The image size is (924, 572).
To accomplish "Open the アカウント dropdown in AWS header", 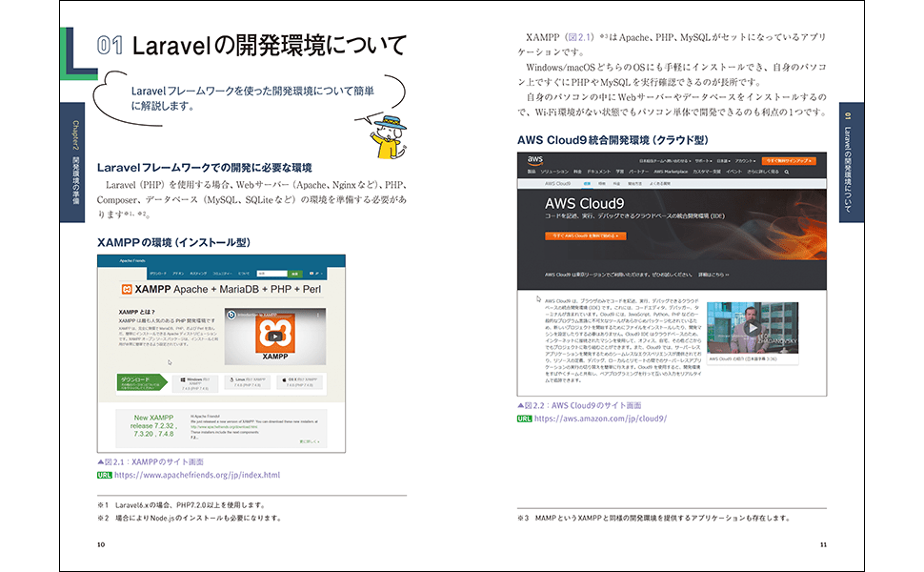I will point(745,160).
